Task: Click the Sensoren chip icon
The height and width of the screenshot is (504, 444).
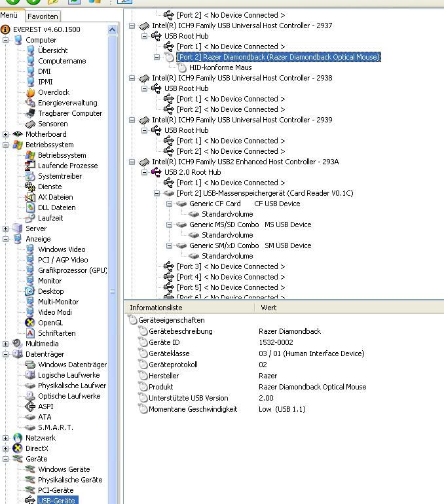Action: (x=30, y=124)
